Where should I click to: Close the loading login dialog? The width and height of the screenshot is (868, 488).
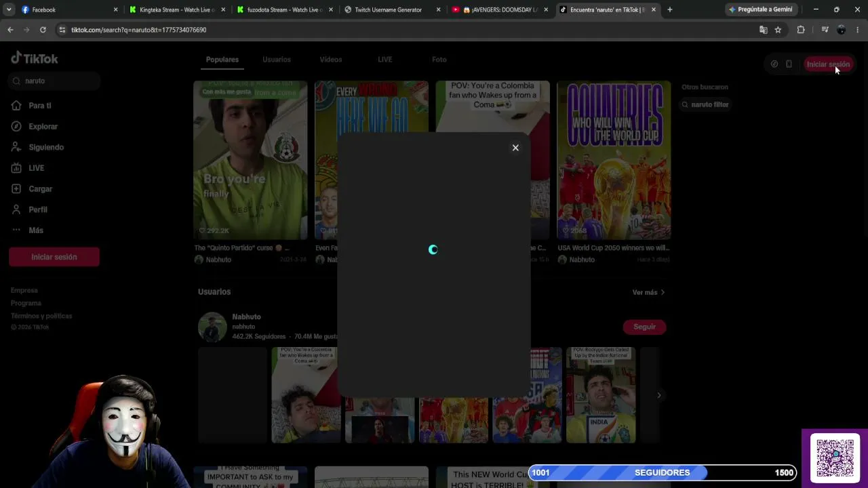point(515,148)
